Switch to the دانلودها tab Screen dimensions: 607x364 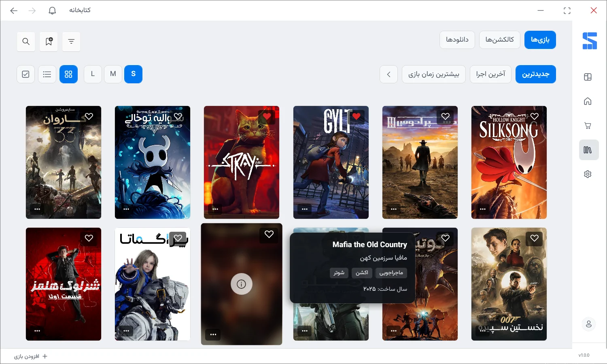click(x=457, y=40)
